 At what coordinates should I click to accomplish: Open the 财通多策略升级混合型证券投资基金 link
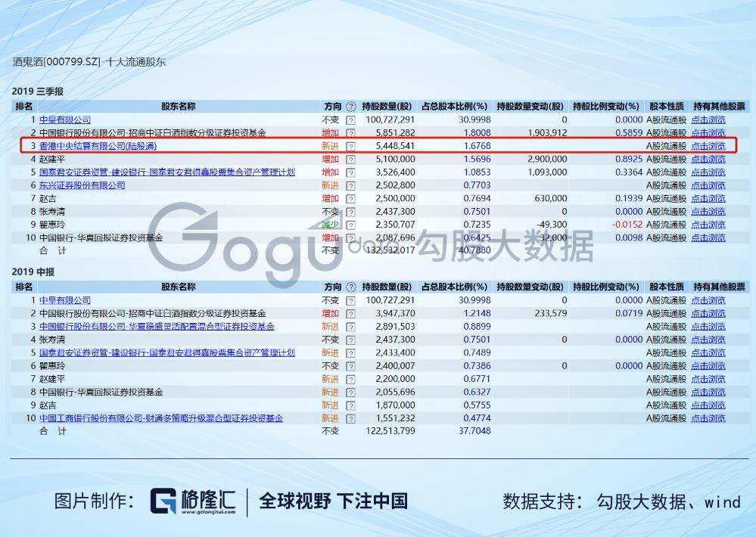click(x=161, y=418)
